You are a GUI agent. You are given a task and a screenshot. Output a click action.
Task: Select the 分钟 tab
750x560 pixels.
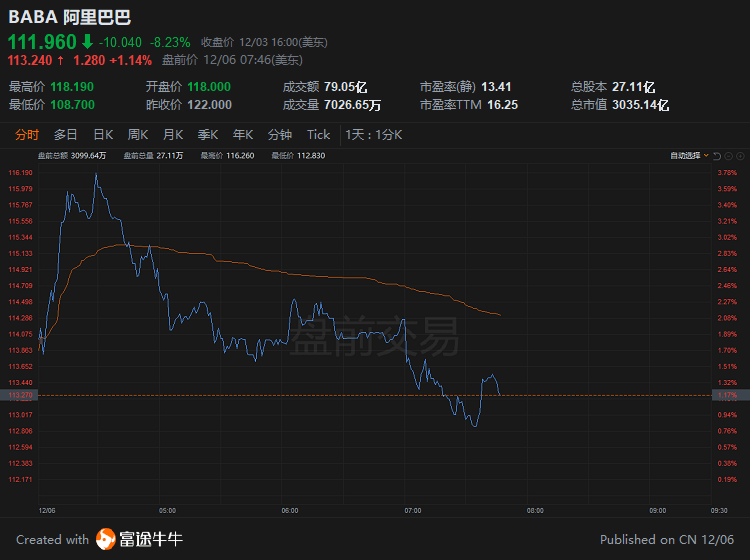pos(279,135)
